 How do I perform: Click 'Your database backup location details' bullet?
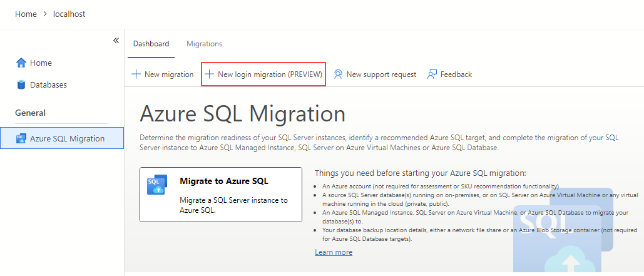pos(479,234)
